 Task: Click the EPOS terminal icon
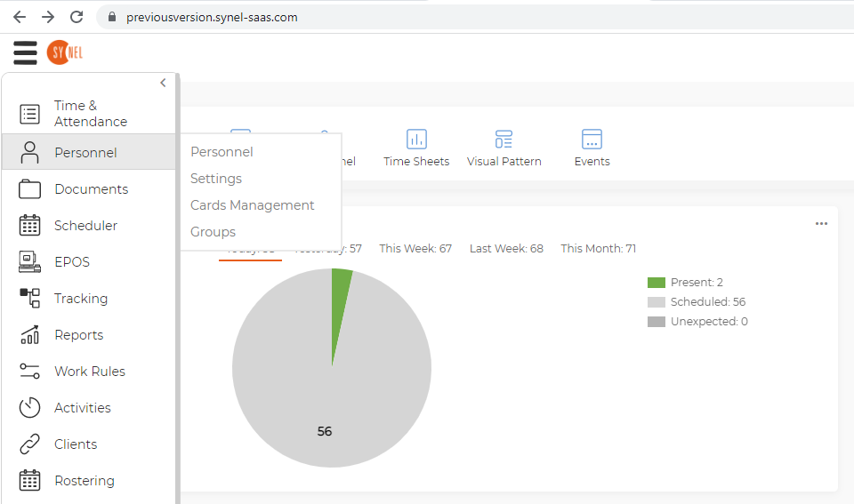pos(29,262)
